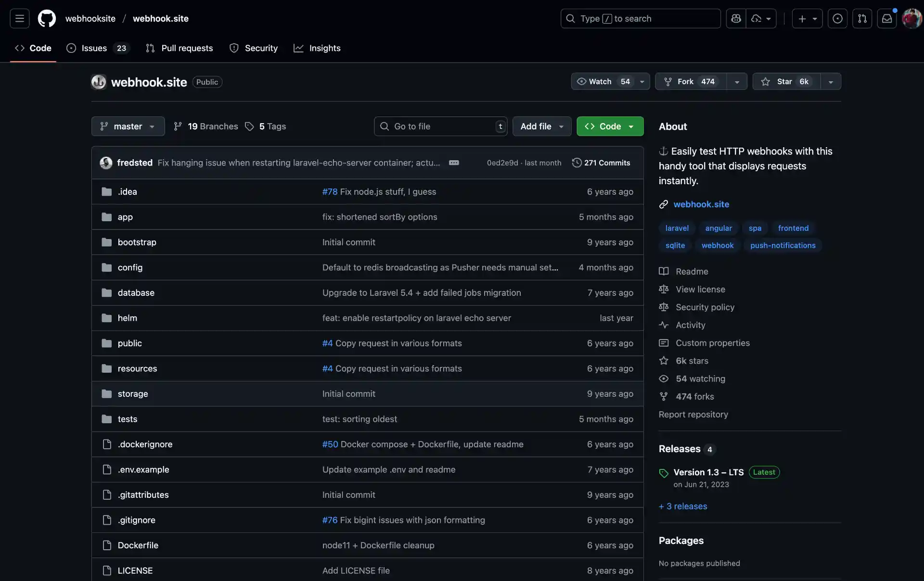
Task: Click the Type / to search box
Action: point(640,19)
